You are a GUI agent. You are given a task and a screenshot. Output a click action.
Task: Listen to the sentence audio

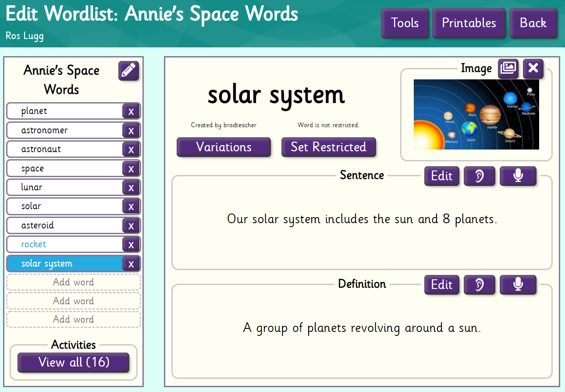pyautogui.click(x=479, y=176)
